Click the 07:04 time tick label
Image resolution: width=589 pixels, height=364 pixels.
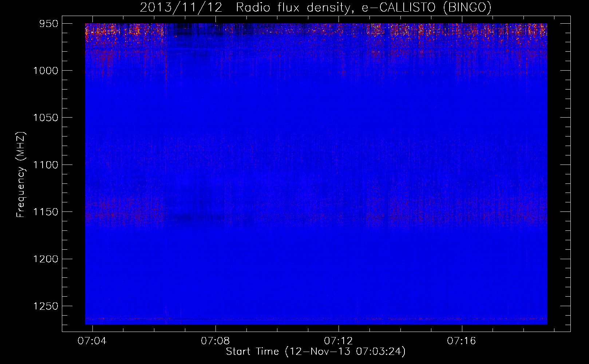pos(92,341)
